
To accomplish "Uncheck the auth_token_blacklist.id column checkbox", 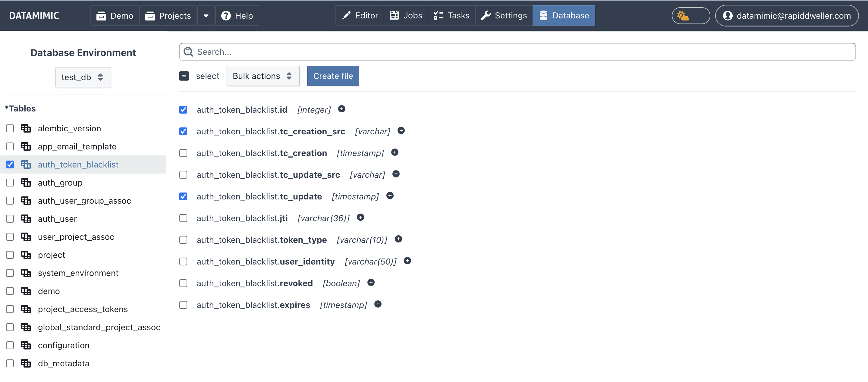I will pos(183,110).
